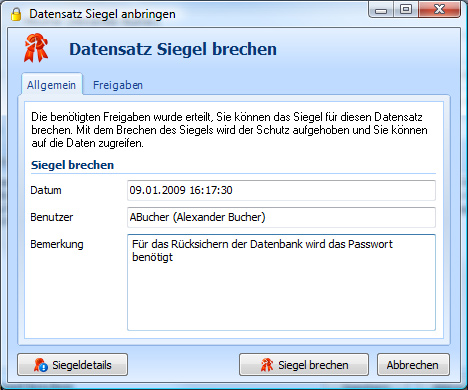Click the red seal ribbon header icon
This screenshot has width=468, height=390.
[36, 48]
